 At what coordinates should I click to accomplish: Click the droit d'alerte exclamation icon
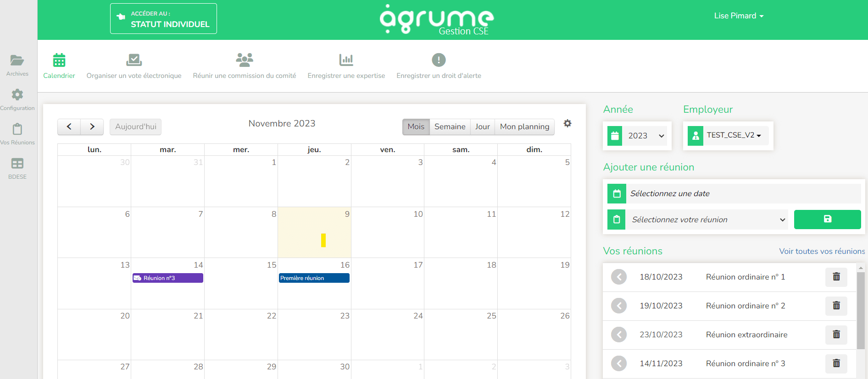(439, 60)
